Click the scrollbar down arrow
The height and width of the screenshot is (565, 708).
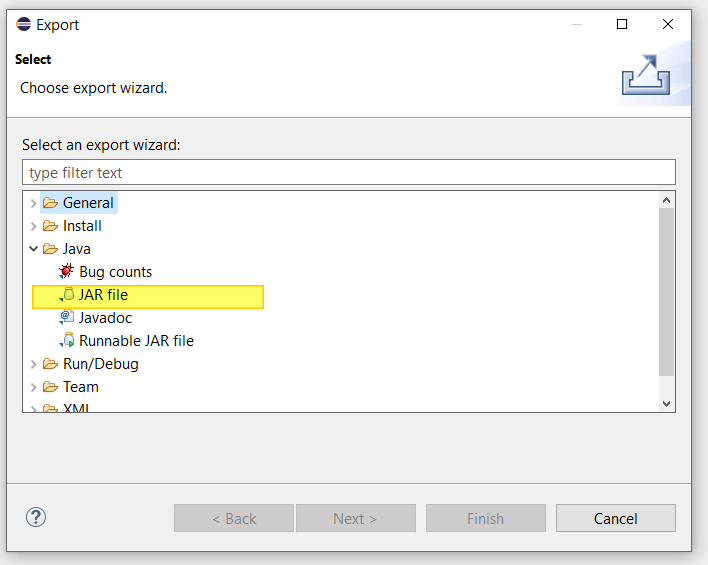click(x=667, y=403)
